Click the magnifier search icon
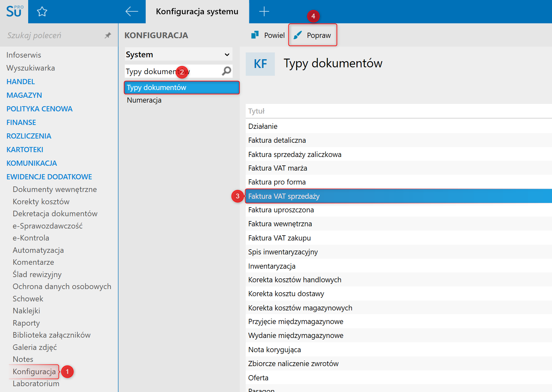The height and width of the screenshot is (392, 552). 227,71
